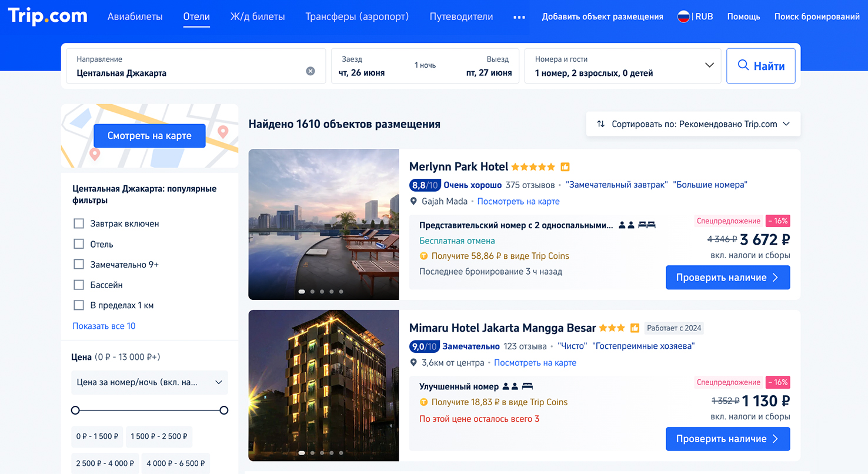Click Смотреть на карте button
868x474 pixels.
point(149,136)
